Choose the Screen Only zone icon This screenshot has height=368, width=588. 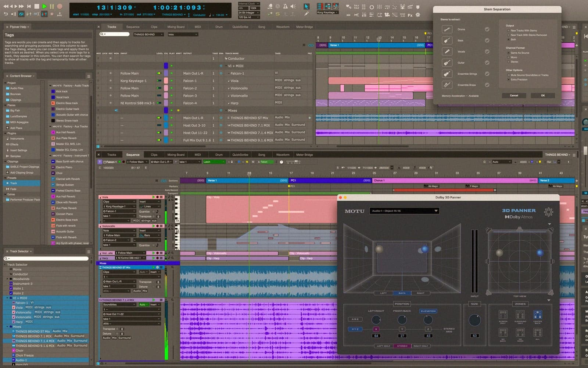pyautogui.click(x=503, y=315)
